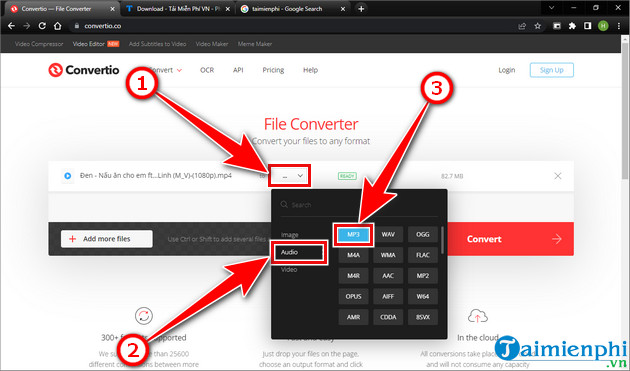Open the OCR menu item
The height and width of the screenshot is (371, 630).
[207, 70]
